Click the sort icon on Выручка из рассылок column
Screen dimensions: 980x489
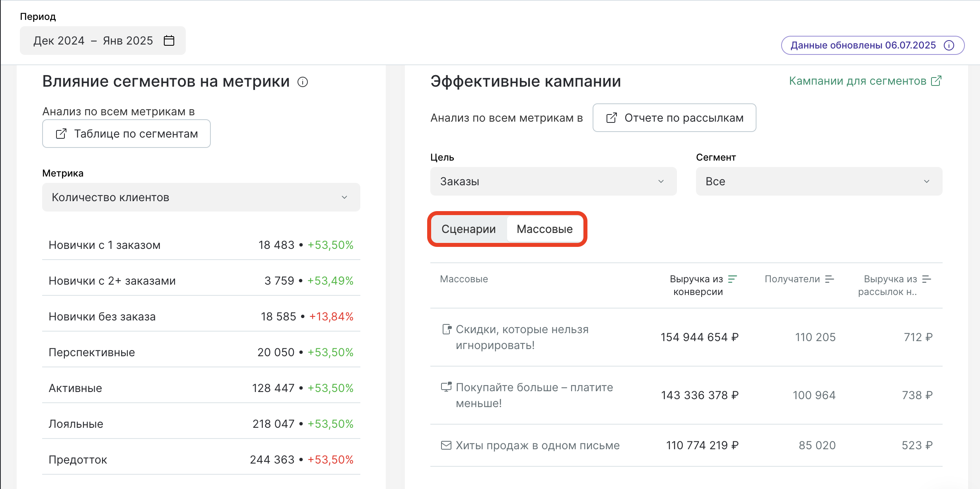click(927, 279)
